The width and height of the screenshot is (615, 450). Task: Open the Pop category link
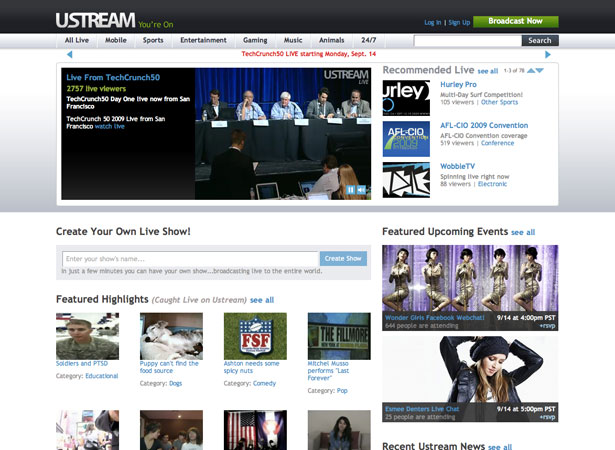tap(342, 391)
